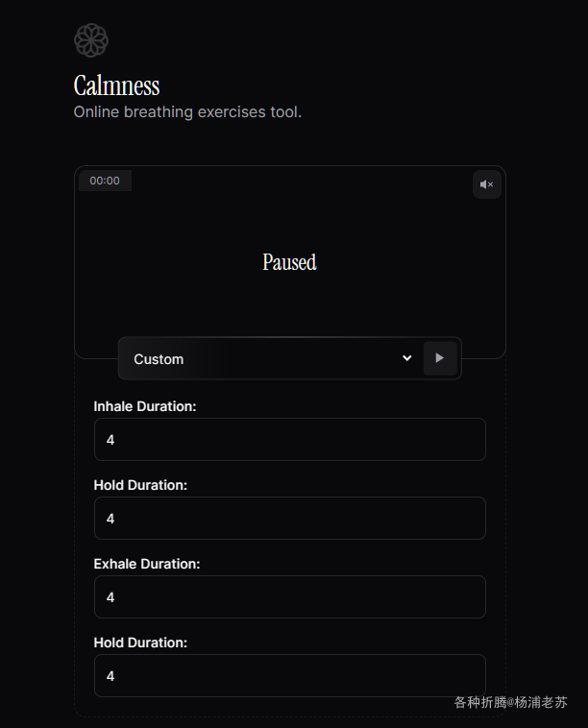Toggle the sound mute button
This screenshot has width=588, height=728.
point(487,184)
